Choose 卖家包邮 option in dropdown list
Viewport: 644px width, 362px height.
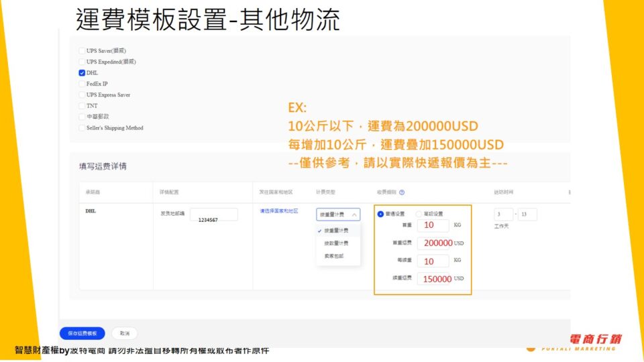click(338, 256)
